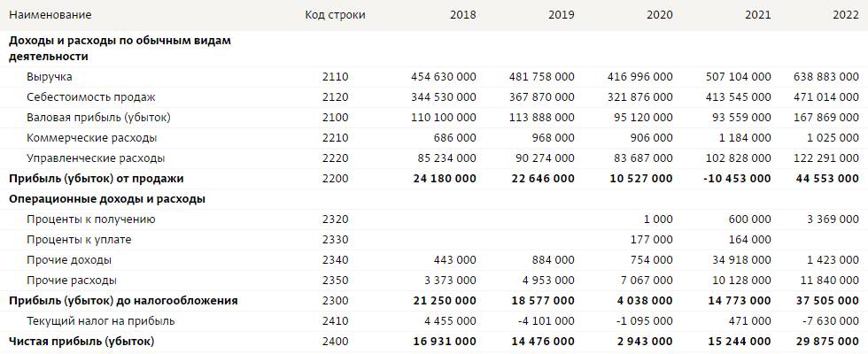
Task: Click the "Прибыль (убыток) от продажи" row
Action: coord(89,179)
